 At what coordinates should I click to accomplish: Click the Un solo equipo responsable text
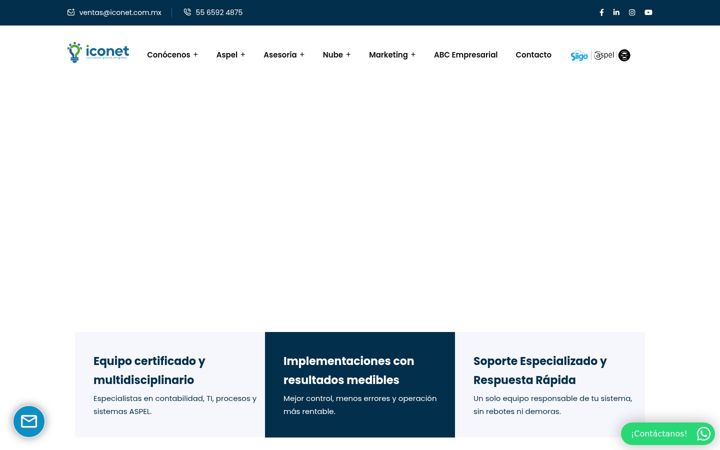pos(553,405)
